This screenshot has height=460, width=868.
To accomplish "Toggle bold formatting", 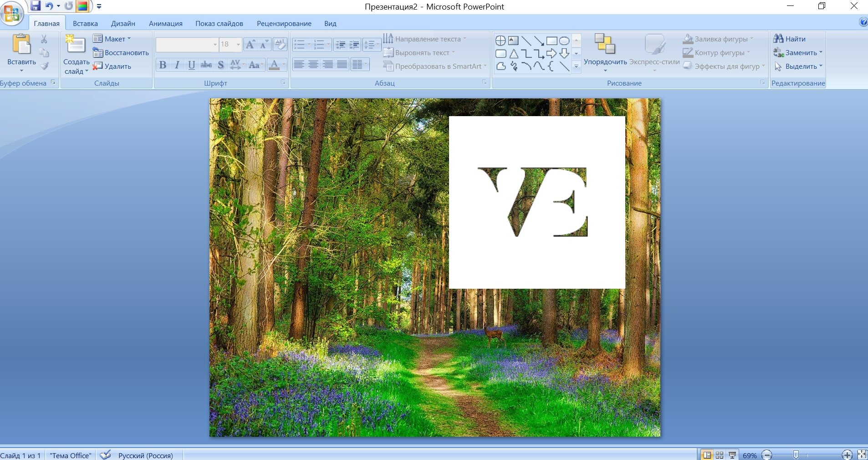I will (163, 65).
